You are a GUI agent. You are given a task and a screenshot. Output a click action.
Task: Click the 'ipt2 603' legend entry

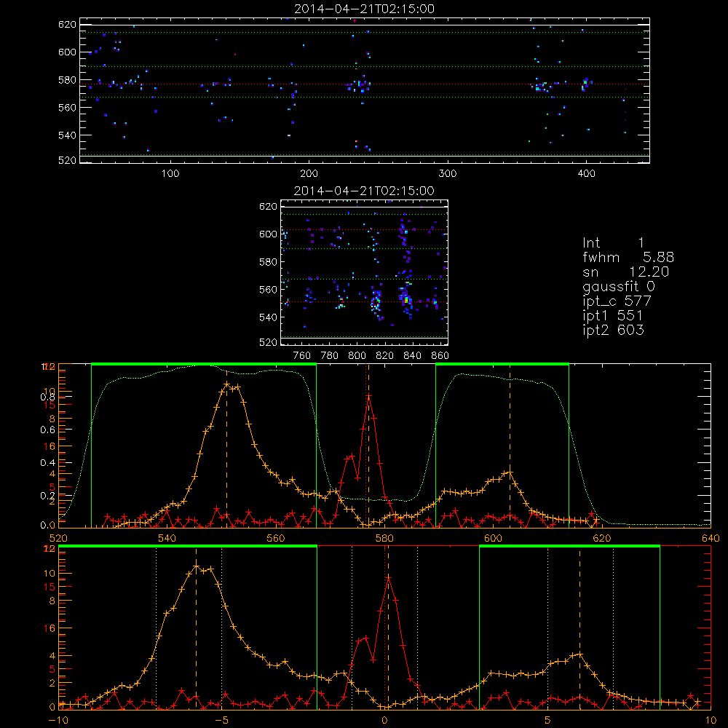coord(613,330)
